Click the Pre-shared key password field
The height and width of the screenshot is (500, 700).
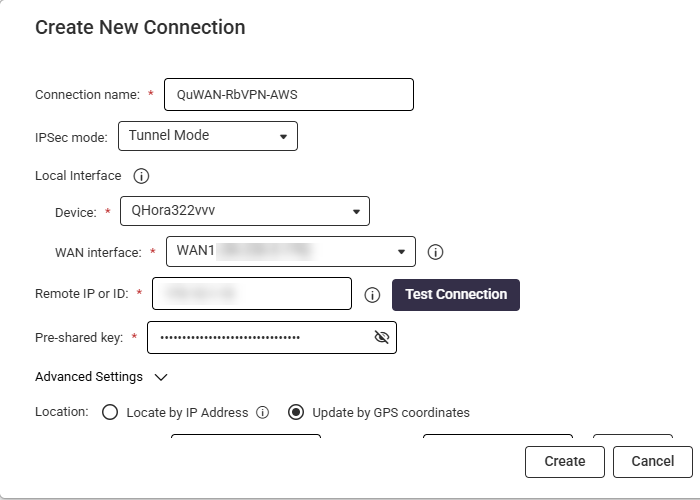260,338
